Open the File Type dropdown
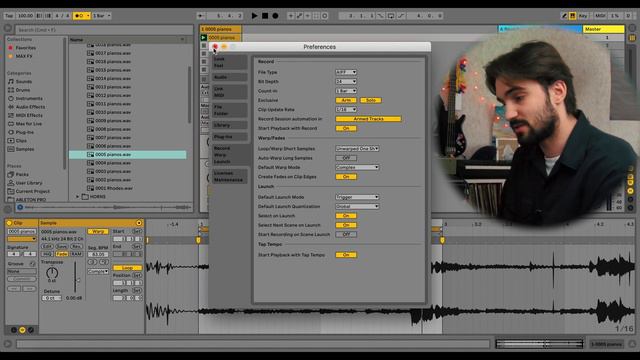 (346, 72)
